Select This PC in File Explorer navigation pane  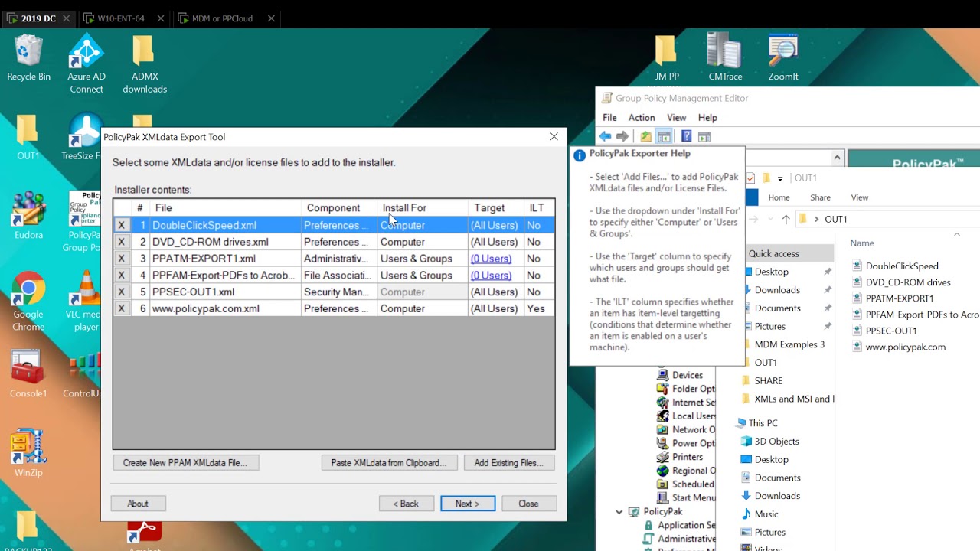[x=763, y=423]
